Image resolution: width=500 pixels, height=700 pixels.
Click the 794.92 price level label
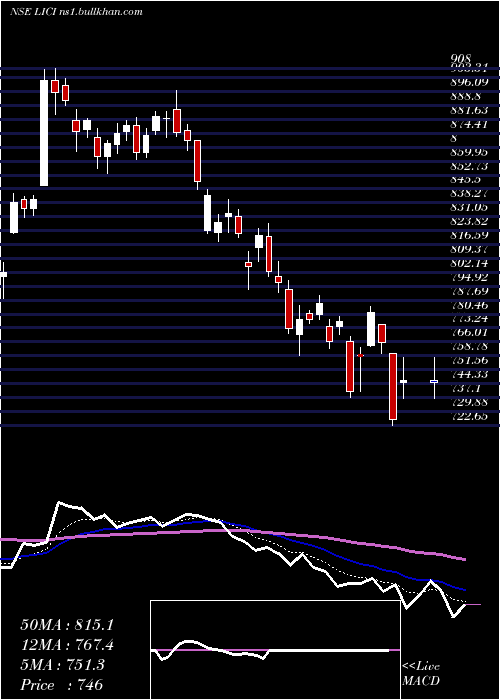pos(472,277)
